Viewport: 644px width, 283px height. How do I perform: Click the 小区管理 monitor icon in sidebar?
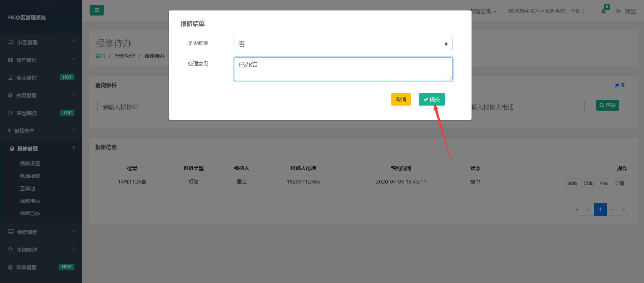point(11,43)
